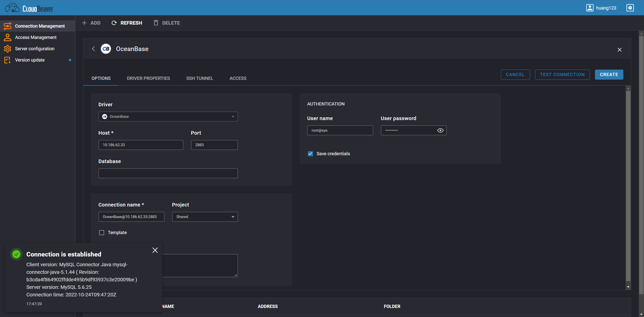The height and width of the screenshot is (317, 644).
Task: Click the Version update icon
Action: (x=8, y=60)
